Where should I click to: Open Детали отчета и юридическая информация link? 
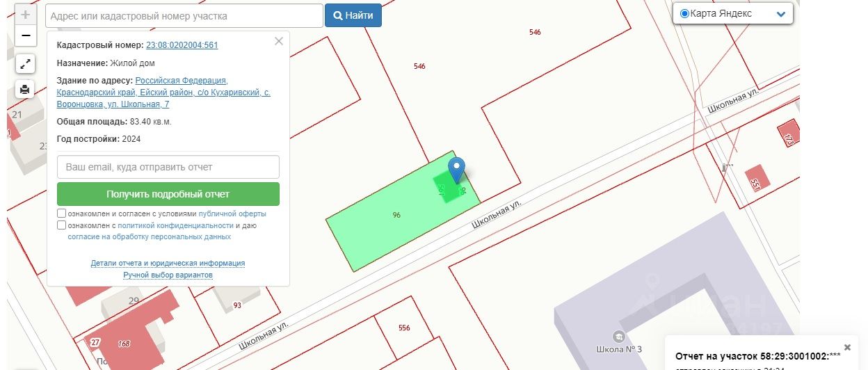(168, 263)
